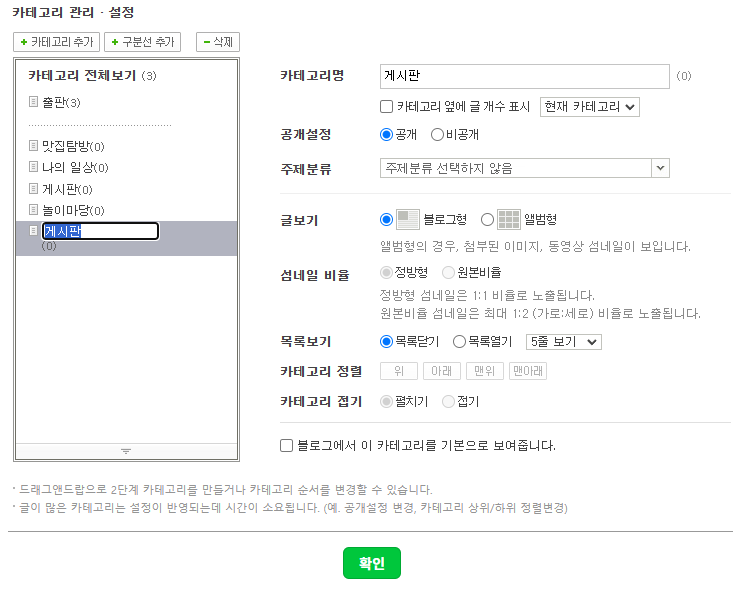Click the 구분선 추가 button
Viewport: 733px width, 589px height.
pyautogui.click(x=143, y=42)
